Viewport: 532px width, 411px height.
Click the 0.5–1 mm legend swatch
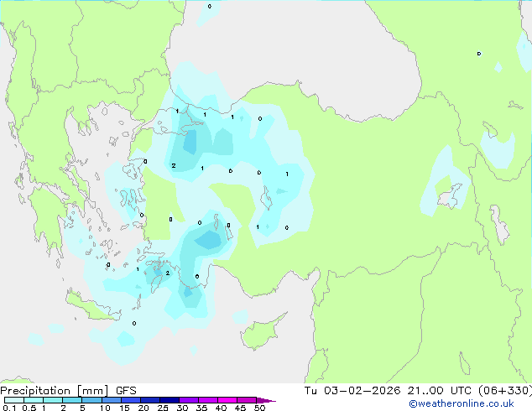34,400
